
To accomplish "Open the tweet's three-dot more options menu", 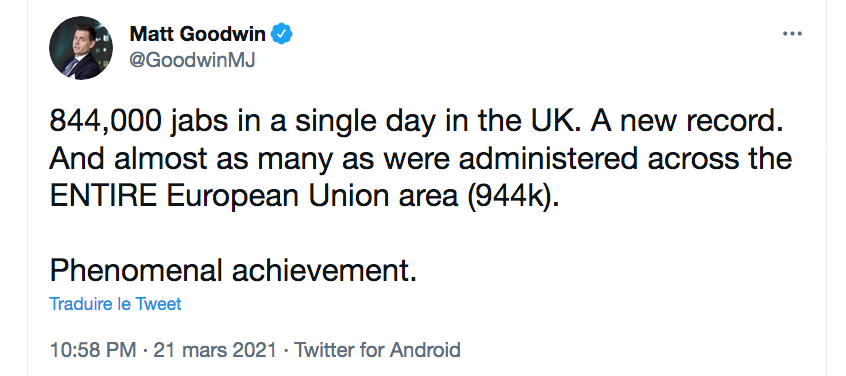I will [x=792, y=34].
